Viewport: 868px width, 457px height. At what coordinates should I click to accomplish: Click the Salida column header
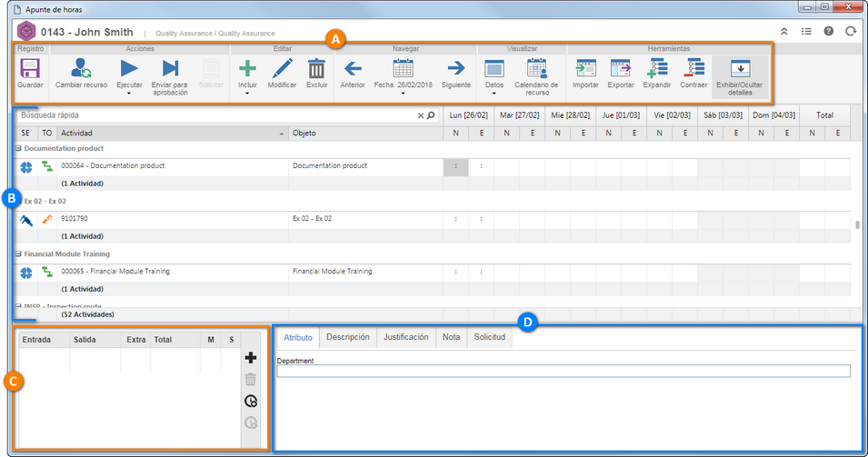(95, 340)
